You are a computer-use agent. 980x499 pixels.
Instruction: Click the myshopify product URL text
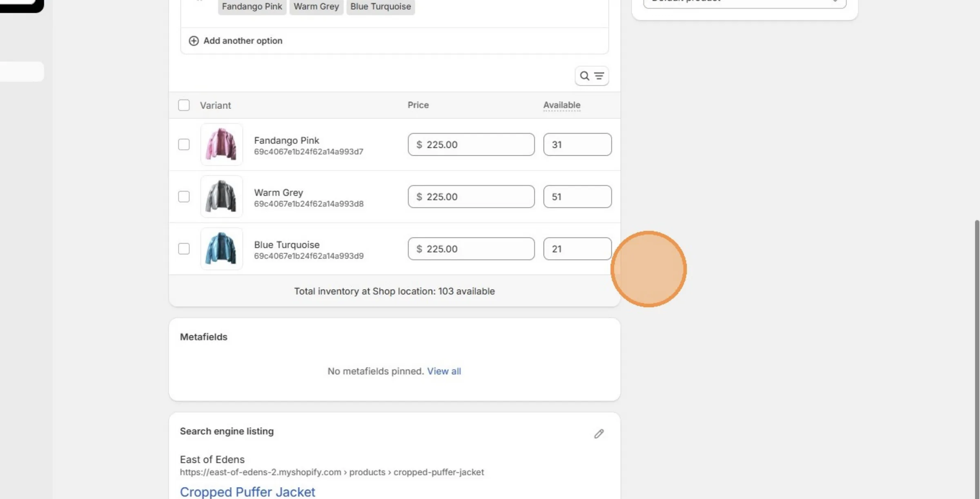tap(332, 472)
